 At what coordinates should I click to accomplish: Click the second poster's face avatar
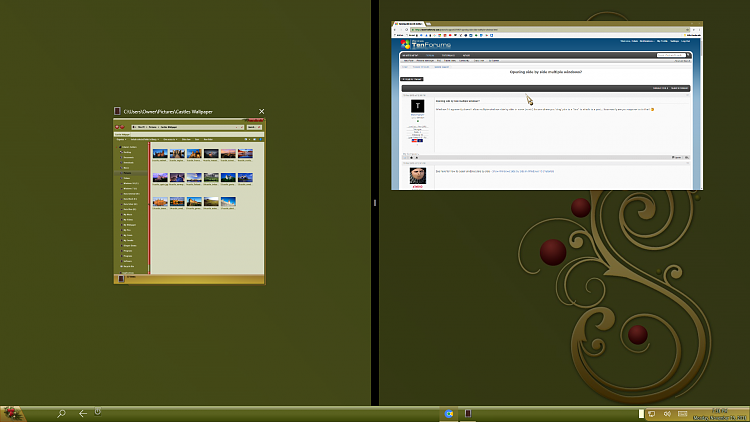click(418, 176)
